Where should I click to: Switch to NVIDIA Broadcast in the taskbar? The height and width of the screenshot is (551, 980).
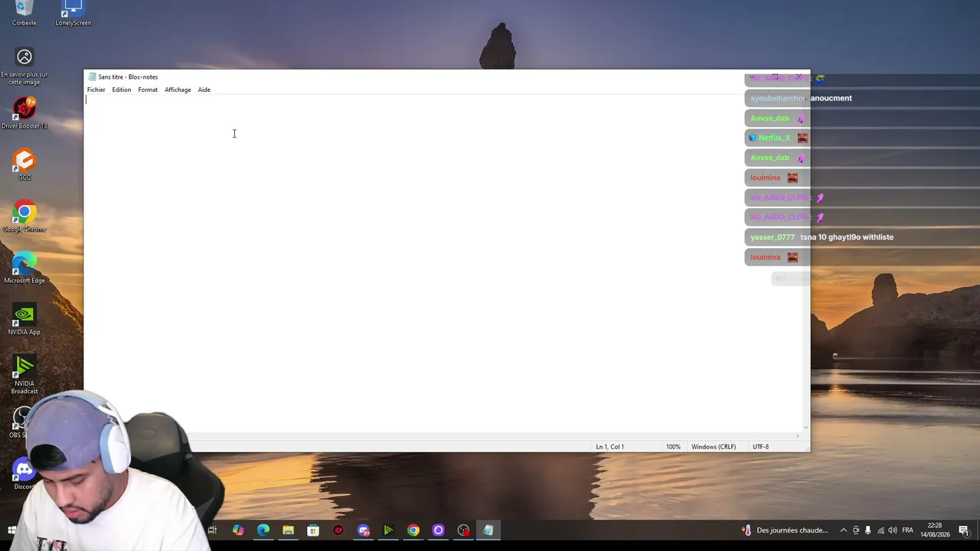388,530
